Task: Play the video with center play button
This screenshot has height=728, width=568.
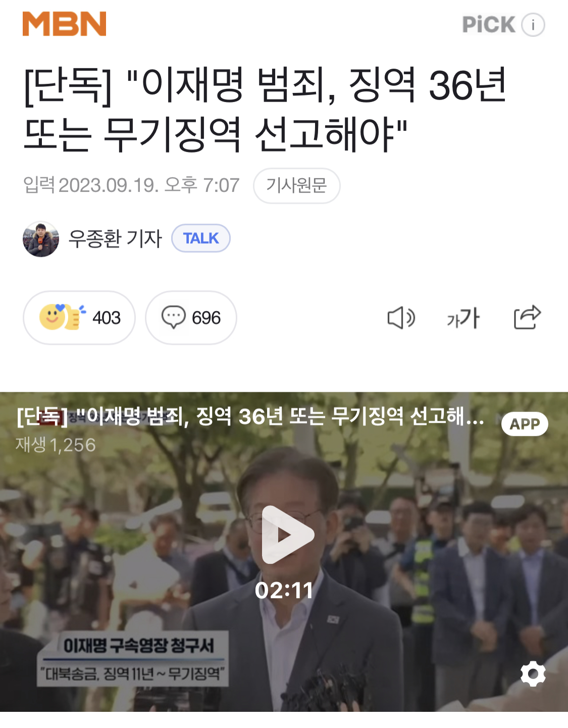Action: [287, 535]
